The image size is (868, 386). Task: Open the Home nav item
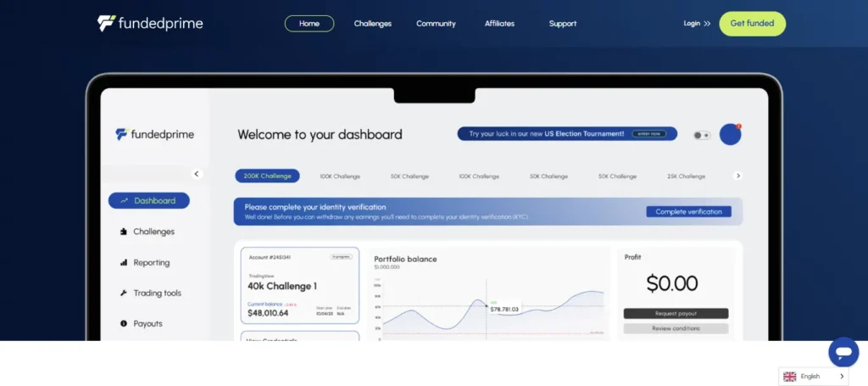pos(309,24)
